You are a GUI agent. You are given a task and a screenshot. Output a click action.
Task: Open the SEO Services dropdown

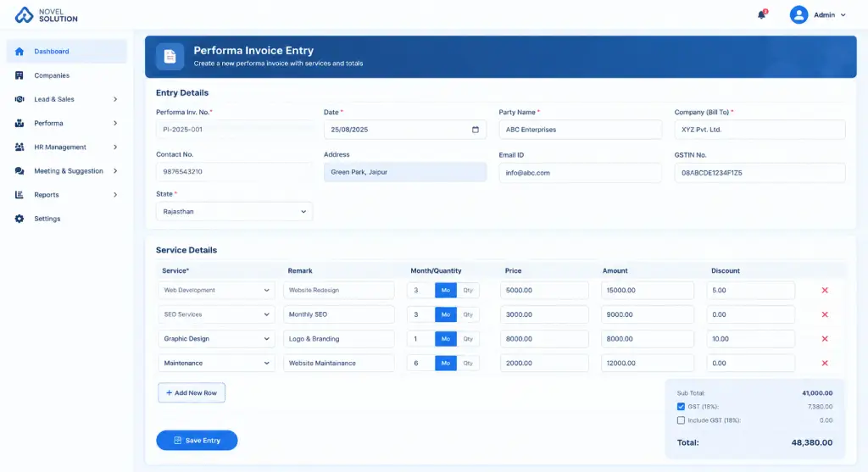pos(216,314)
